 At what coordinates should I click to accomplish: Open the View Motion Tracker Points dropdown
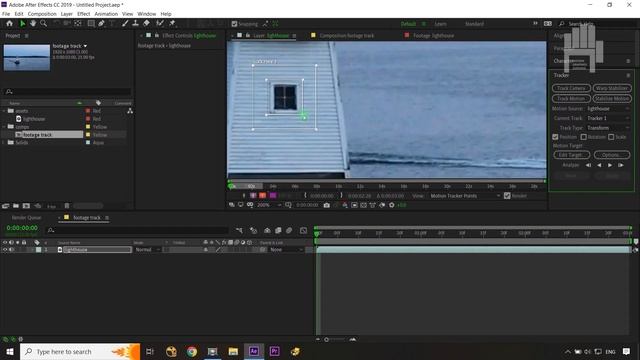(x=465, y=196)
